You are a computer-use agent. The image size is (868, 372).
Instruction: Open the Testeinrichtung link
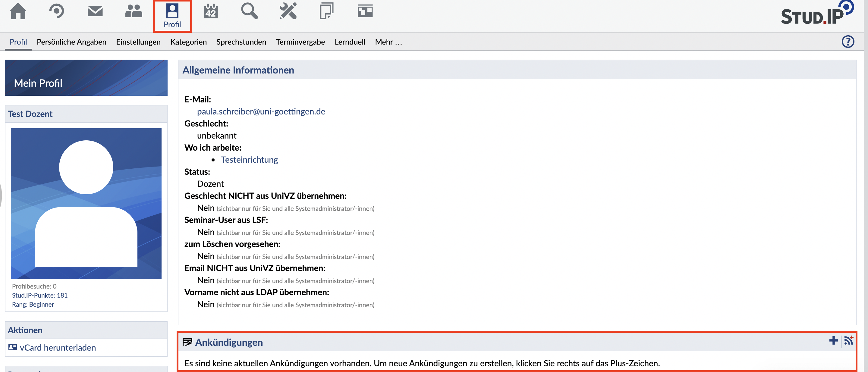point(249,160)
